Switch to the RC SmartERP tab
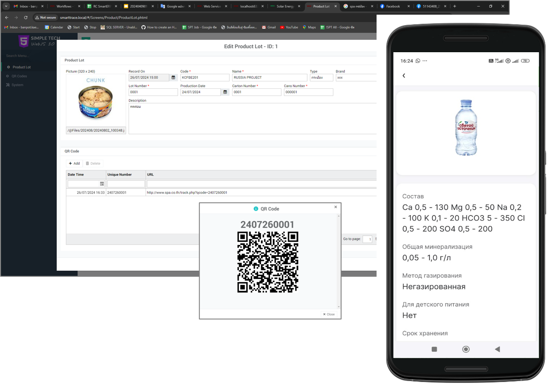Screen dimensions: 556x392 [x=101, y=6]
